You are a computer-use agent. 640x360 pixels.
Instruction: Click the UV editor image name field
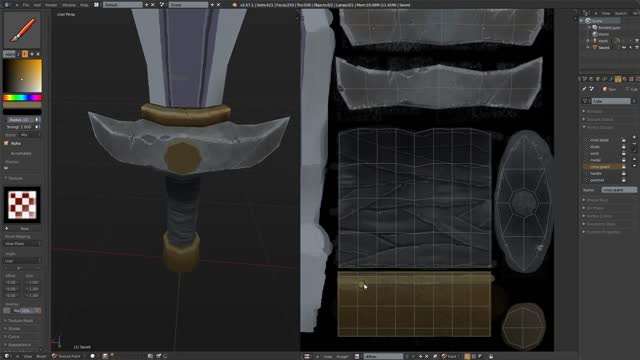click(383, 356)
